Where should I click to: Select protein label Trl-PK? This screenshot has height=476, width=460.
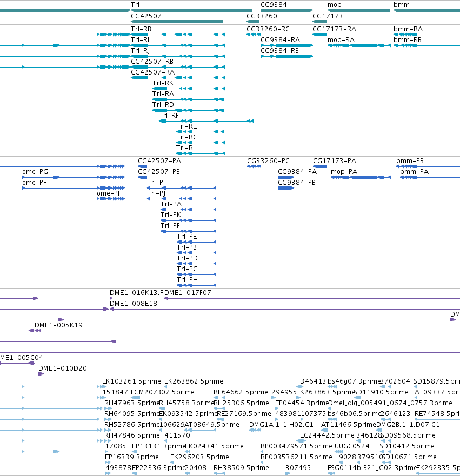pos(171,215)
